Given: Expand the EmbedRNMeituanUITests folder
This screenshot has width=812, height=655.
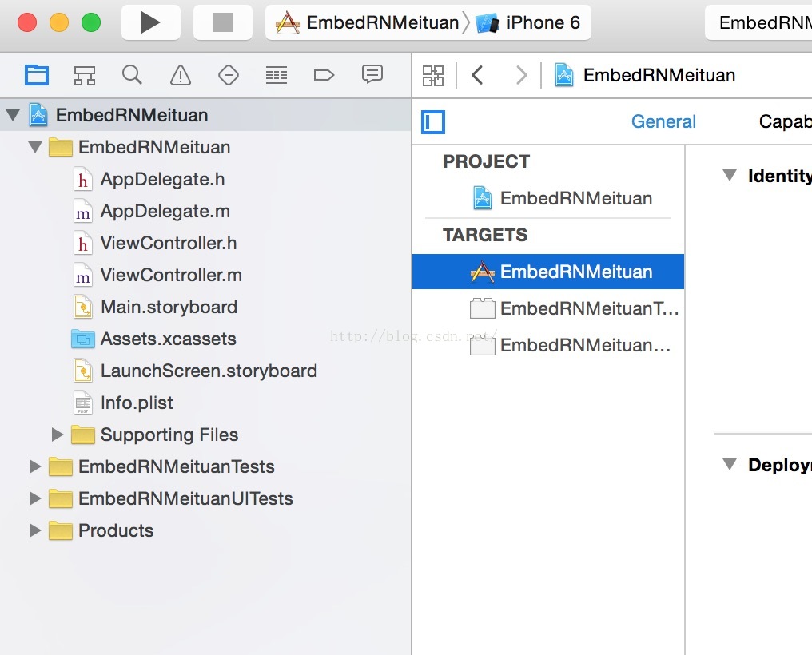Looking at the screenshot, I should point(34,498).
